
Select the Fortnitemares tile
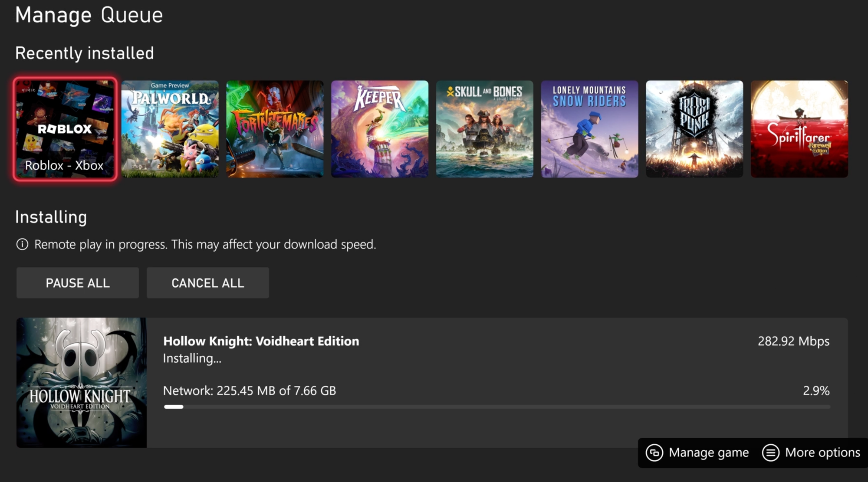[275, 129]
